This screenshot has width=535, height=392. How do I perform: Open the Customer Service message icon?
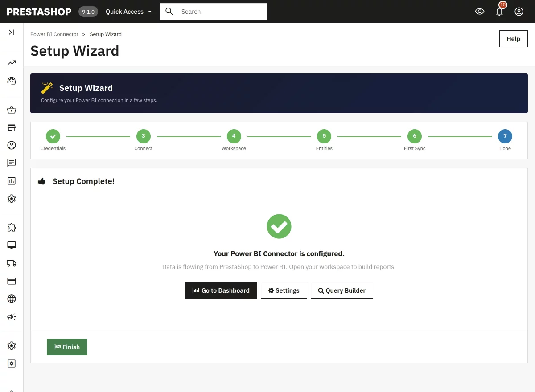(12, 163)
